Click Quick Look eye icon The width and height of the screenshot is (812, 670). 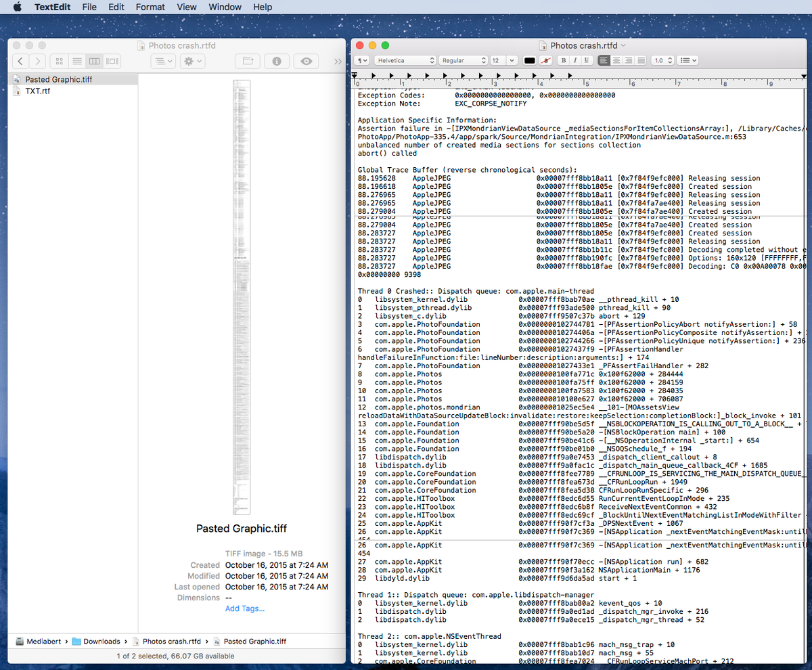[x=307, y=61]
